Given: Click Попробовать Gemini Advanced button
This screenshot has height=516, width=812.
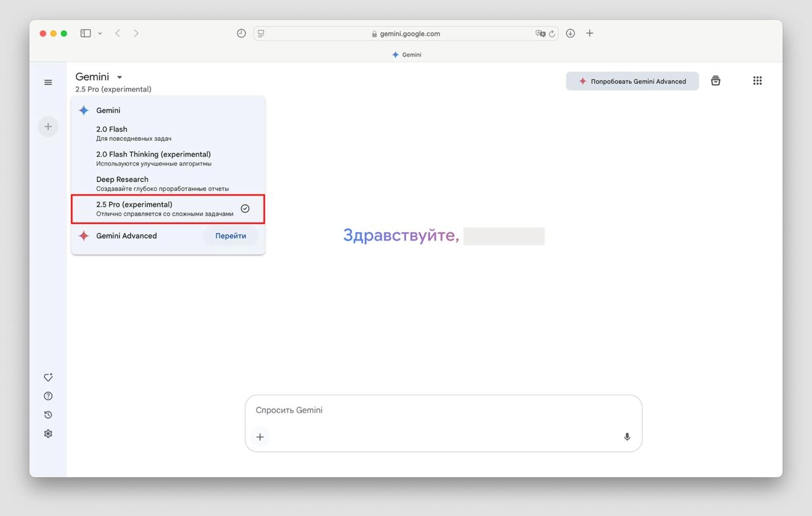Looking at the screenshot, I should [632, 81].
